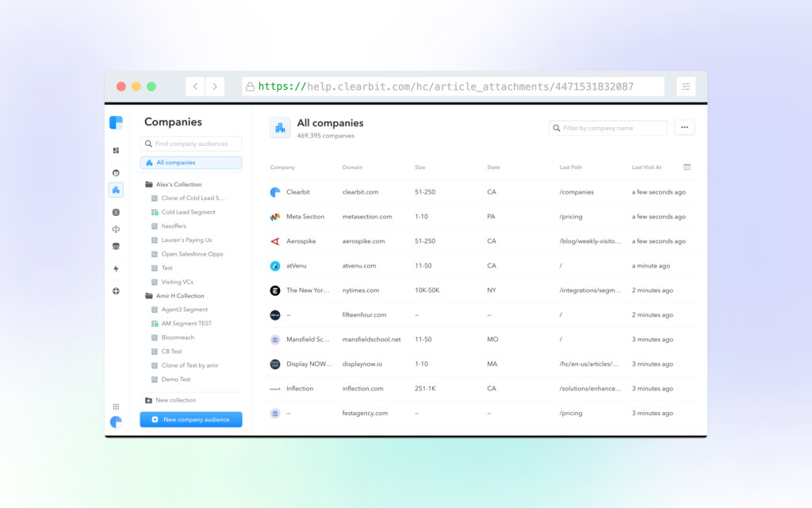
Task: Click the Clearbit logo in the sidebar
Action: point(116,123)
